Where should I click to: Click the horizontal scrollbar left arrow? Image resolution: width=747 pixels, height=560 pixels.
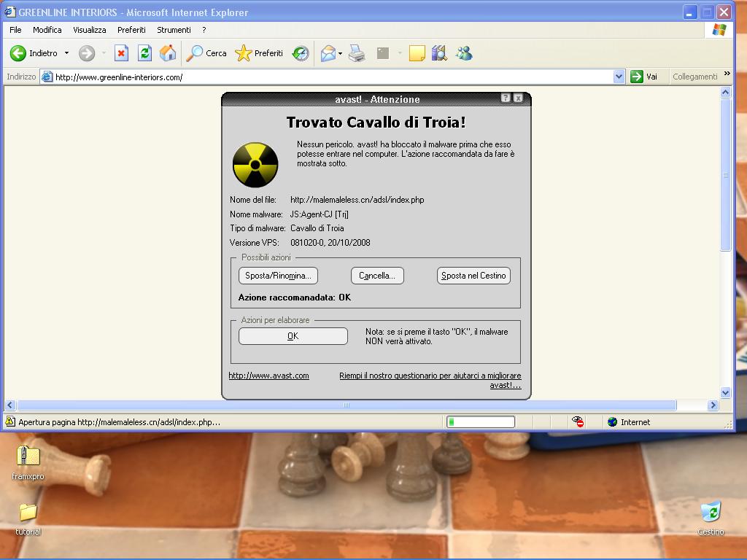pyautogui.click(x=10, y=405)
